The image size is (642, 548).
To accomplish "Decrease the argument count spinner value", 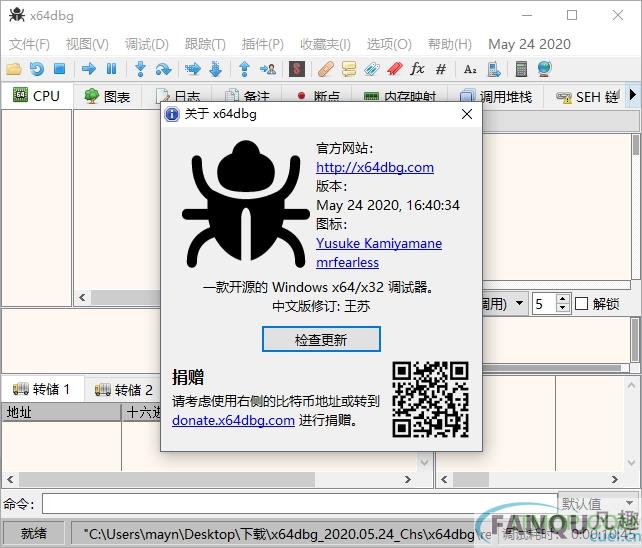I will click(563, 308).
